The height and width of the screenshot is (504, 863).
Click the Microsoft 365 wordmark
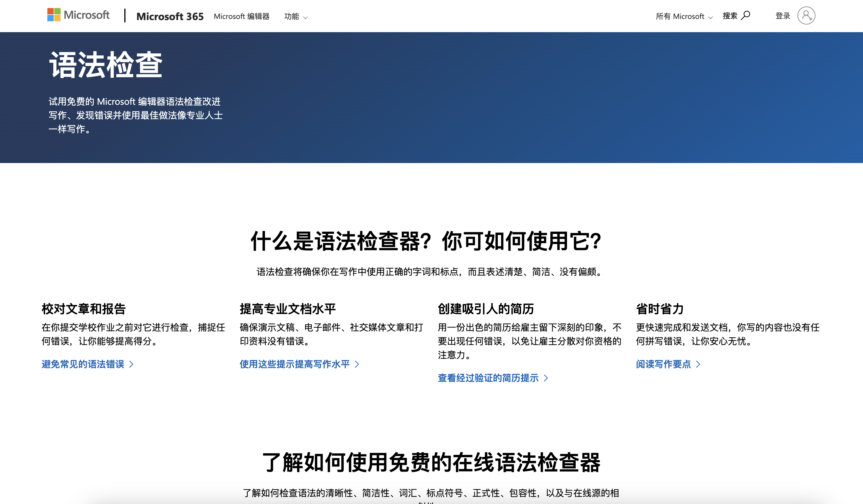coord(170,16)
